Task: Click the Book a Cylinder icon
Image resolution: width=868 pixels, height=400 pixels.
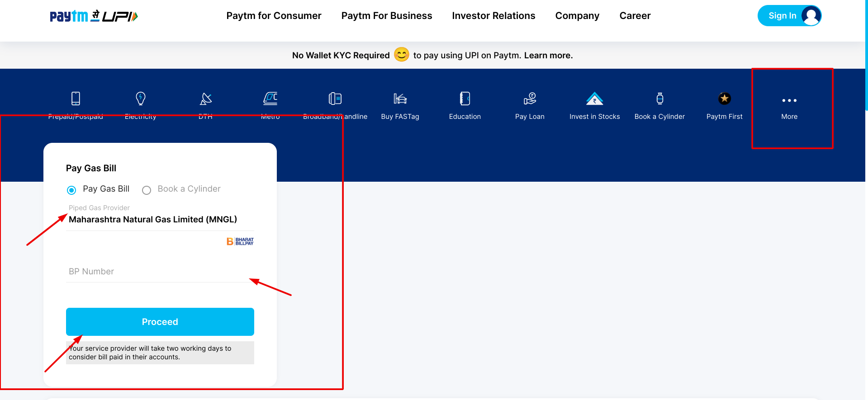Action: tap(659, 99)
